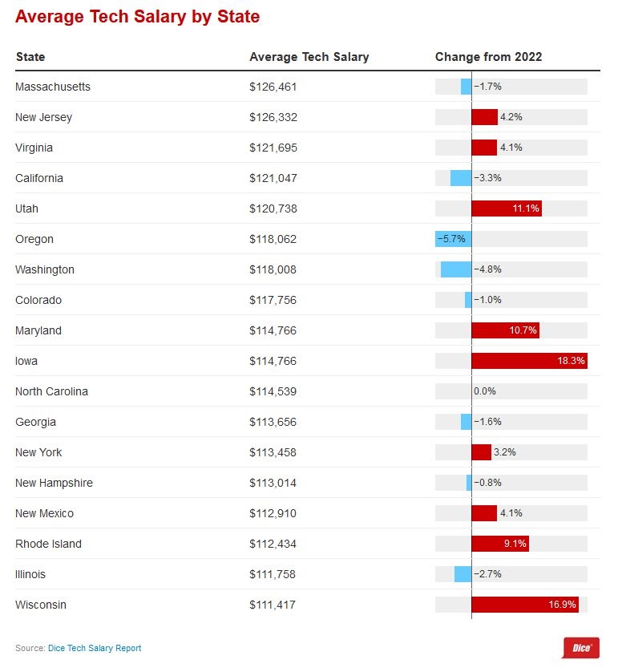Click the Dice logo badge

point(580,647)
